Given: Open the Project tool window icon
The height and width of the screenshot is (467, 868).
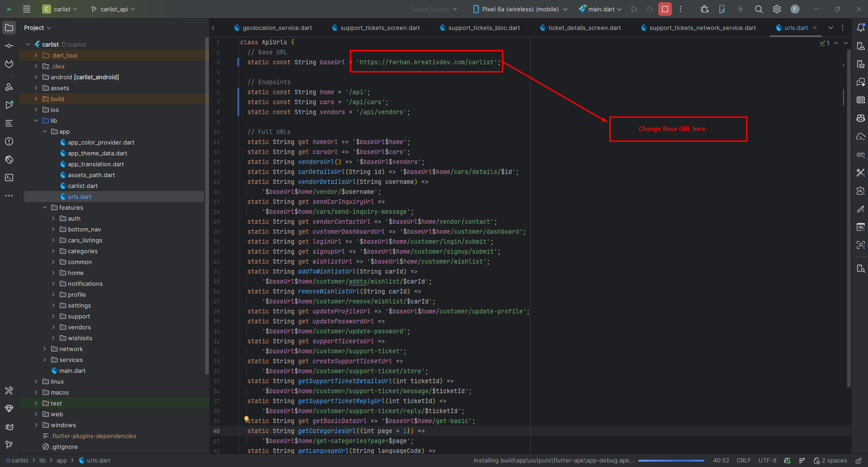Looking at the screenshot, I should point(9,28).
